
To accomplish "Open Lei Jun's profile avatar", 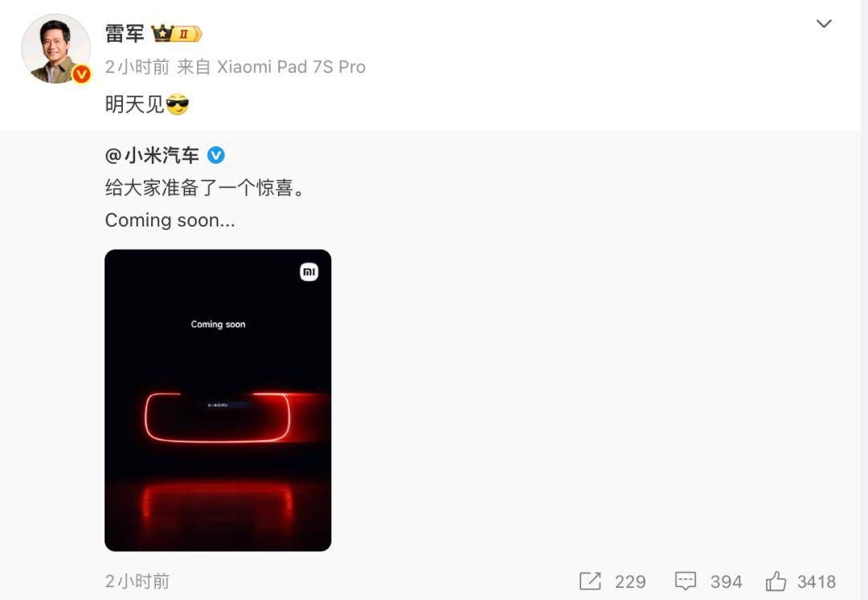I will (56, 49).
